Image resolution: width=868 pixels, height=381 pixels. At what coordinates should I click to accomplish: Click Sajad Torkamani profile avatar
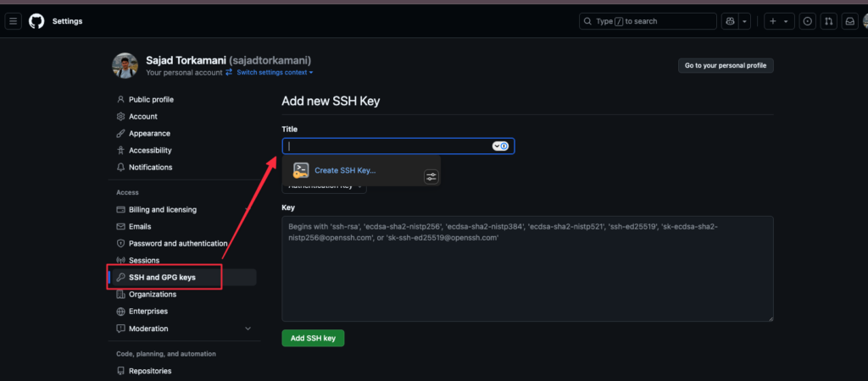click(125, 66)
